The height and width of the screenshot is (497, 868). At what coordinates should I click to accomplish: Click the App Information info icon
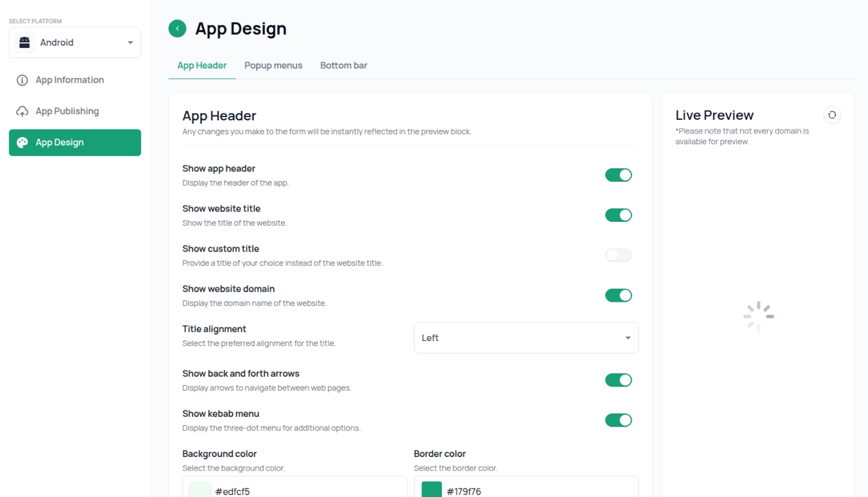22,80
